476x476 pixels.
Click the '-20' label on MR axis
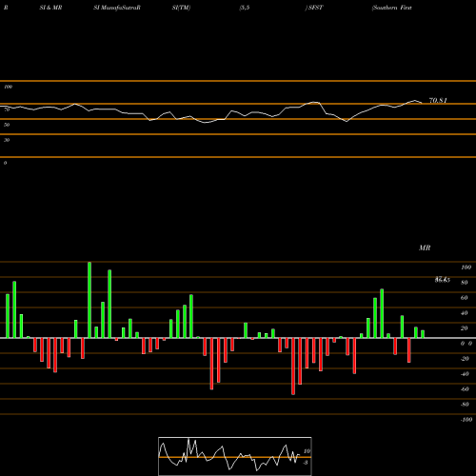[465, 359]
